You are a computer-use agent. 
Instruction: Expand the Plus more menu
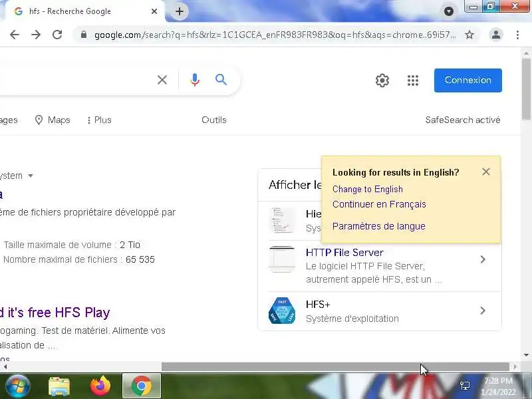tap(99, 120)
